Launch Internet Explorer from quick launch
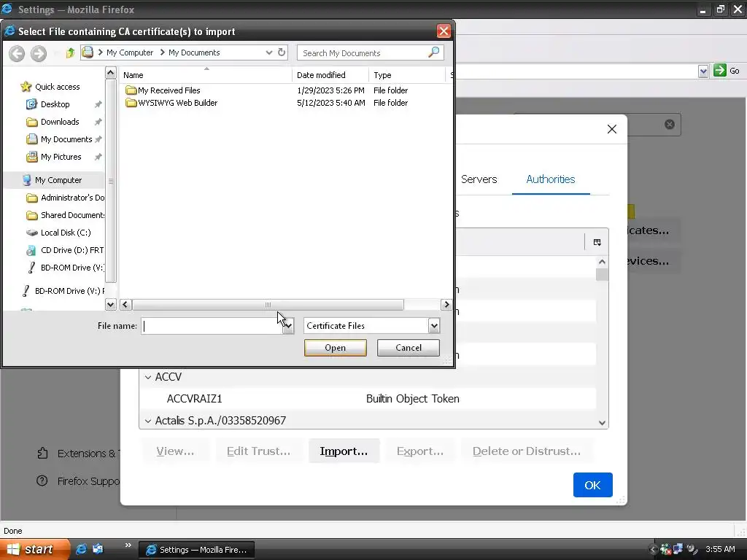This screenshot has height=560, width=747. [81, 549]
